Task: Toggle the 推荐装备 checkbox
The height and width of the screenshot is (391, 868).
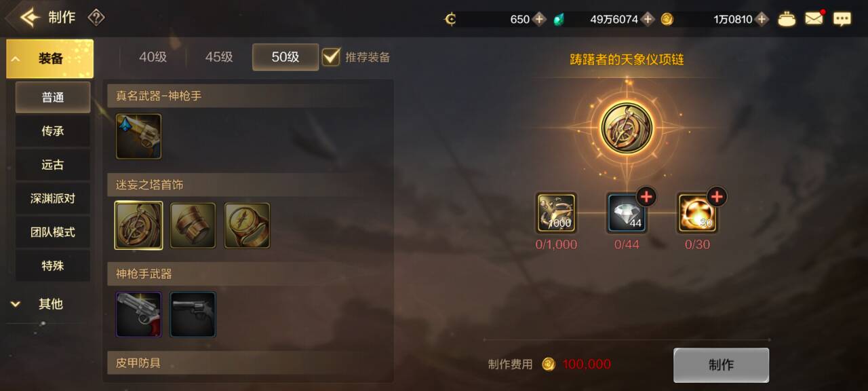Action: click(x=331, y=56)
